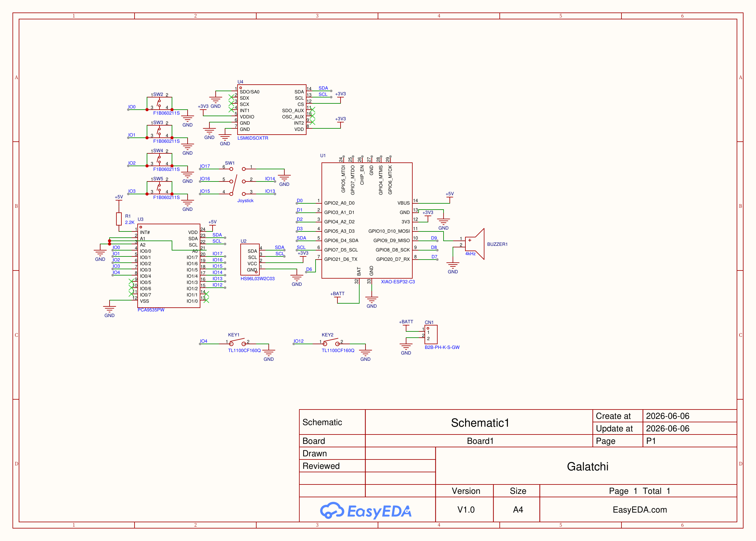The width and height of the screenshot is (756, 541).
Task: Select the SW3 push button symbol
Action: pyautogui.click(x=160, y=131)
